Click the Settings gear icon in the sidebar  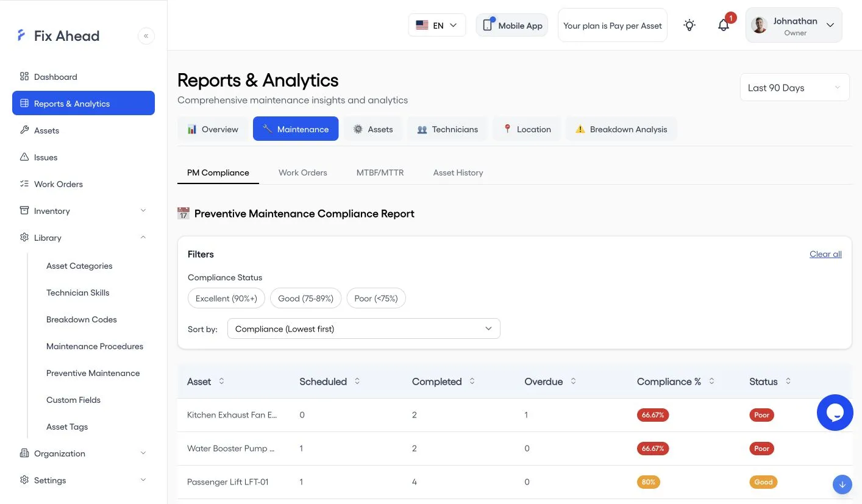click(24, 480)
